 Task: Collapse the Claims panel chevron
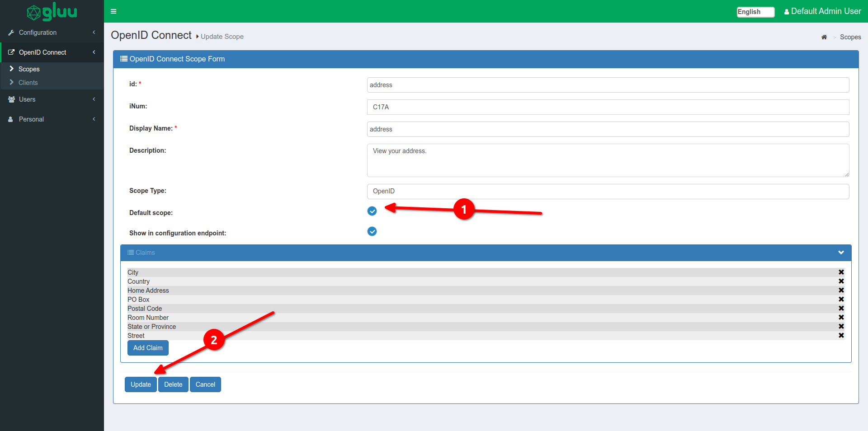point(841,253)
